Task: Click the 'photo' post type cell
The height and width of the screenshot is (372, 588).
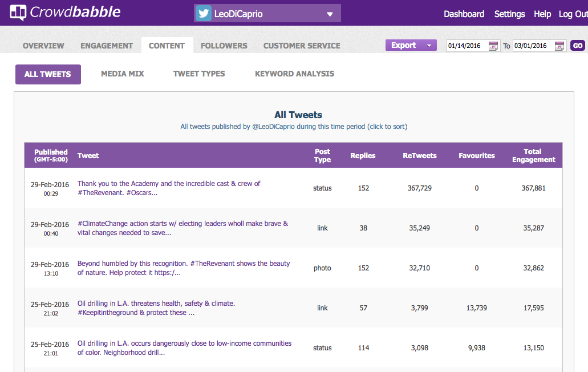Action: click(x=322, y=268)
